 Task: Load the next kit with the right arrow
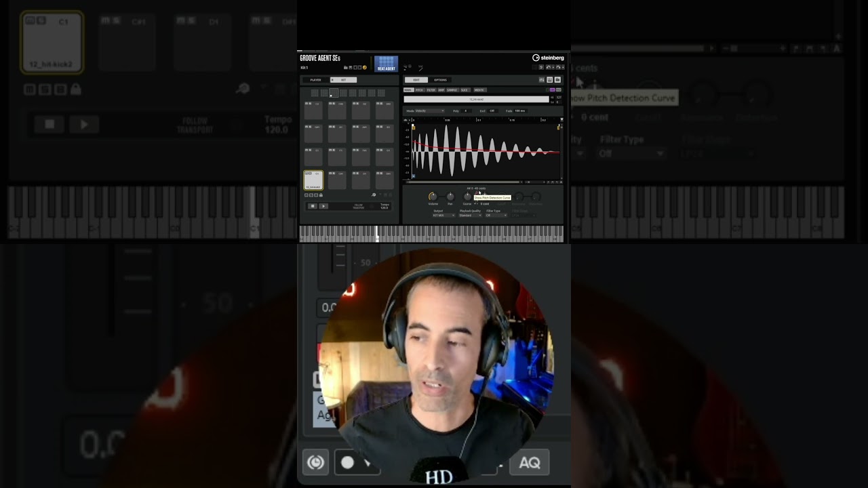click(x=359, y=67)
